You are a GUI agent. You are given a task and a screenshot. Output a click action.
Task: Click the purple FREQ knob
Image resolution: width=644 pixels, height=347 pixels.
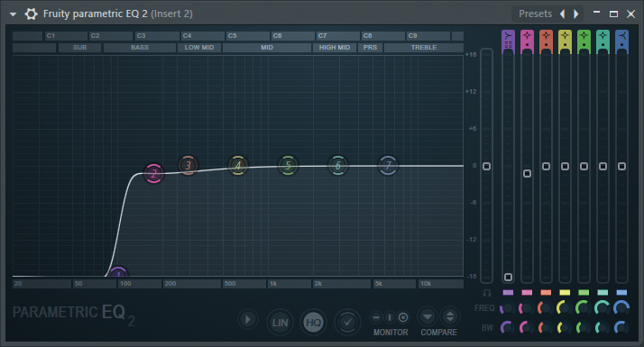click(508, 308)
